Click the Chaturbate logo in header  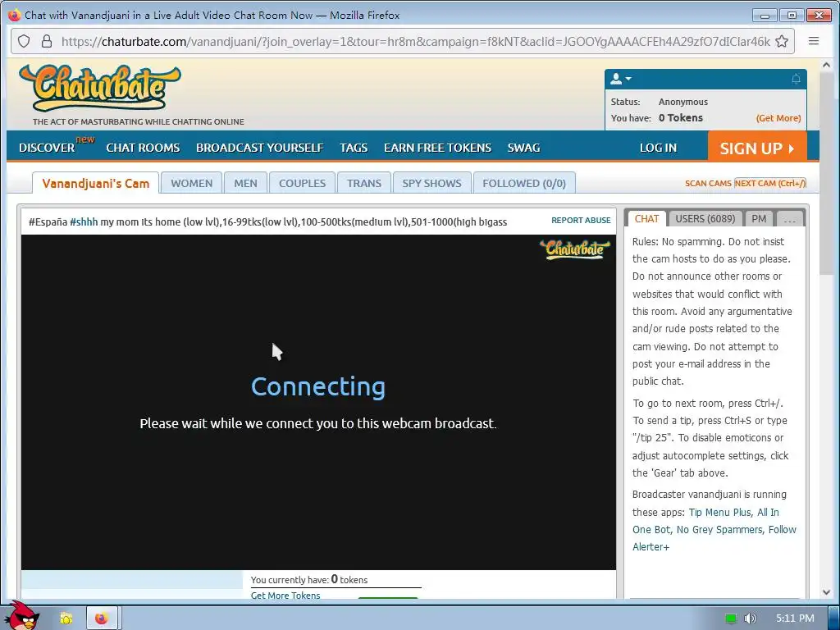[100, 88]
